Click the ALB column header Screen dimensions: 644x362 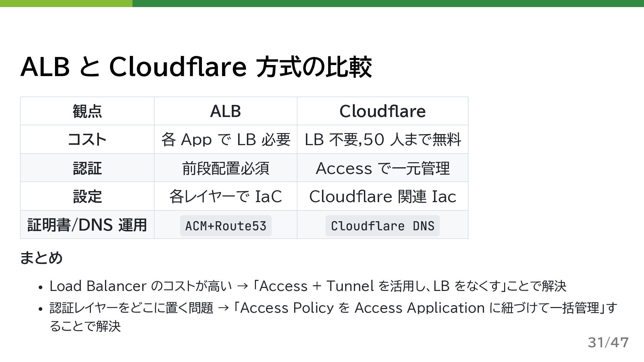coord(225,111)
